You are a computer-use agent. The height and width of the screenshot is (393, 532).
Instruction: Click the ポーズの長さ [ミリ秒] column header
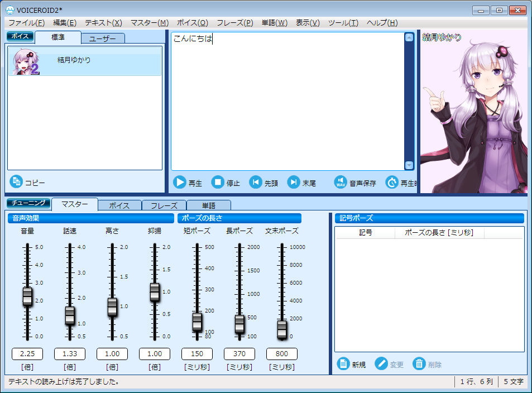click(439, 233)
